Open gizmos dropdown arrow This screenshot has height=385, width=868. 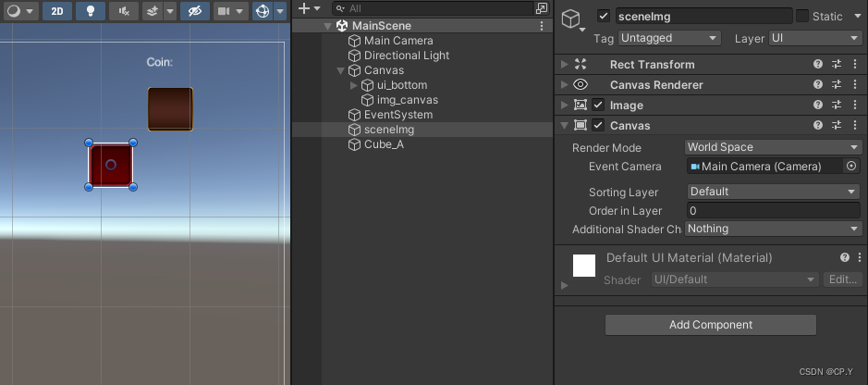click(280, 11)
